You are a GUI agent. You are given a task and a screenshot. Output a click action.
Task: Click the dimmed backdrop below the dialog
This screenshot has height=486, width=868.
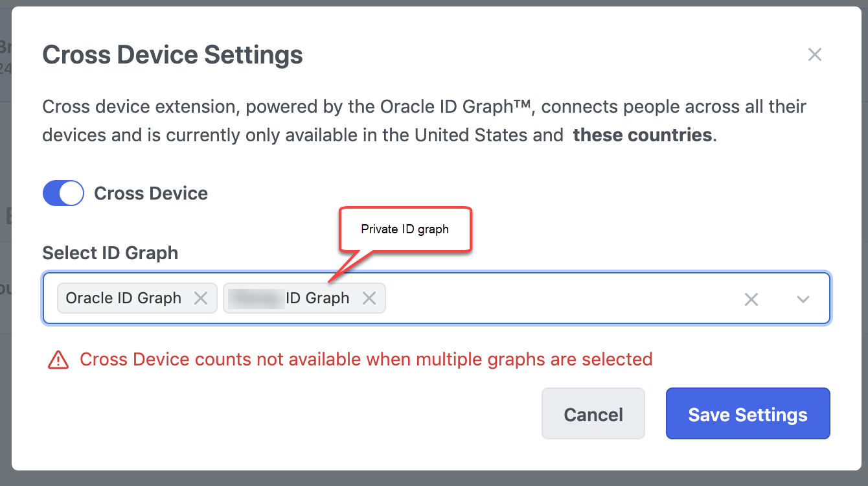point(434,479)
